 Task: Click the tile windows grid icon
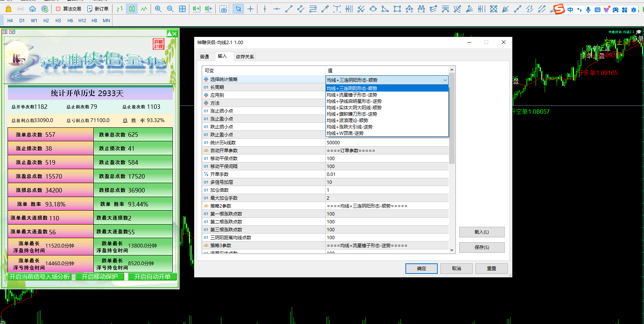[183, 9]
